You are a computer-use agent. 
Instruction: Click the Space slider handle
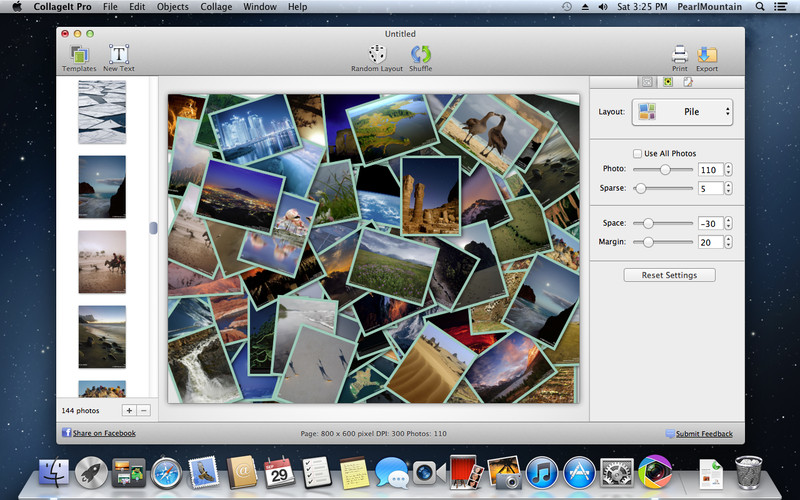point(648,223)
